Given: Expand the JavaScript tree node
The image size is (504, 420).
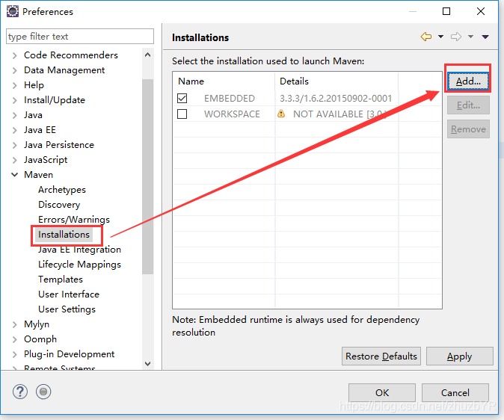Looking at the screenshot, I should [14, 160].
